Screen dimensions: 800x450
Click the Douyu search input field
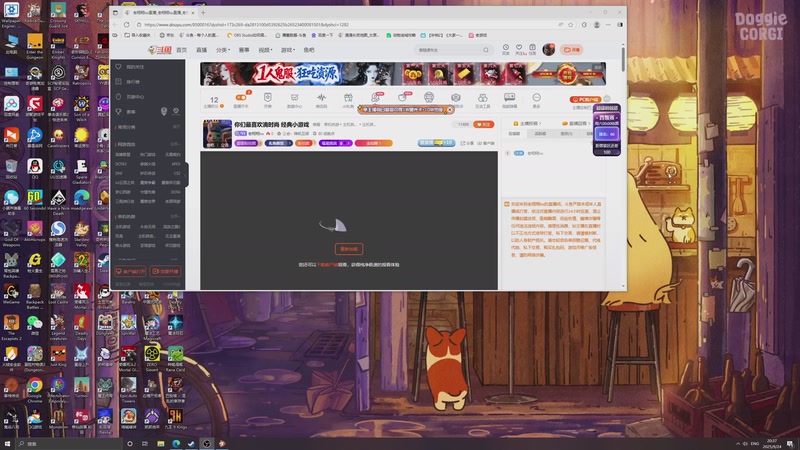point(449,50)
